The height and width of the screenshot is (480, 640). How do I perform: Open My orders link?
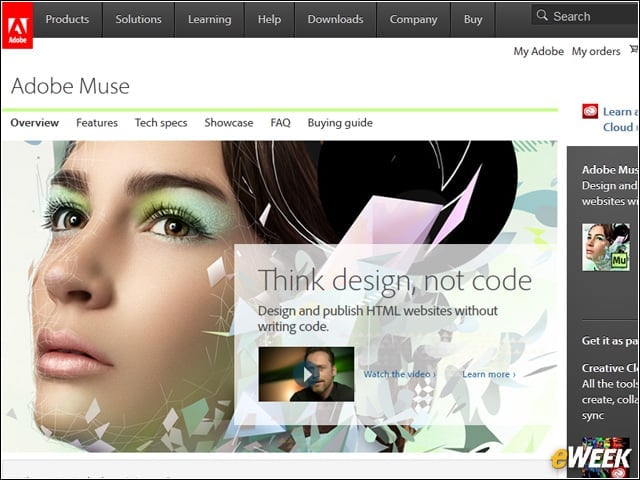click(x=596, y=51)
